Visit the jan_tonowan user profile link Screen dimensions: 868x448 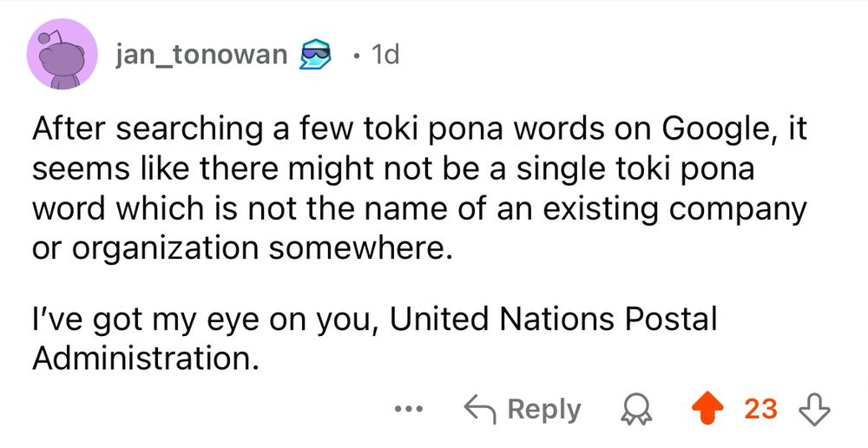[x=201, y=56]
